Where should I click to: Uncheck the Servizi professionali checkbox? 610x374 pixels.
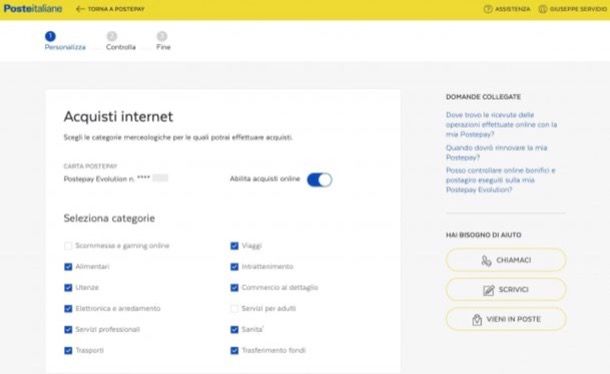tap(68, 330)
